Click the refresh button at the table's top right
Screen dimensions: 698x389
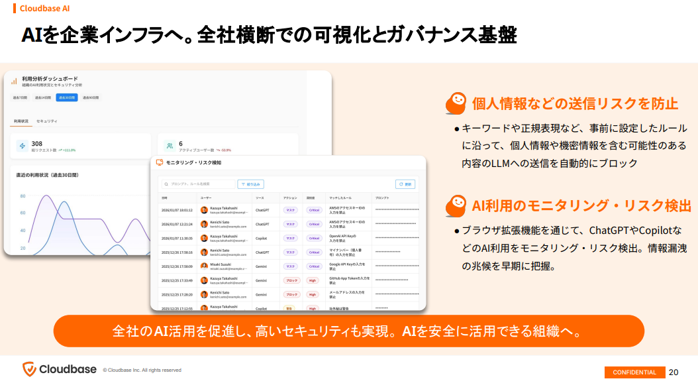coord(405,184)
